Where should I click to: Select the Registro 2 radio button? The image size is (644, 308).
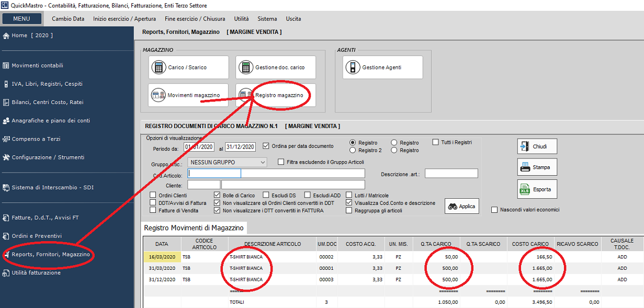pos(353,150)
